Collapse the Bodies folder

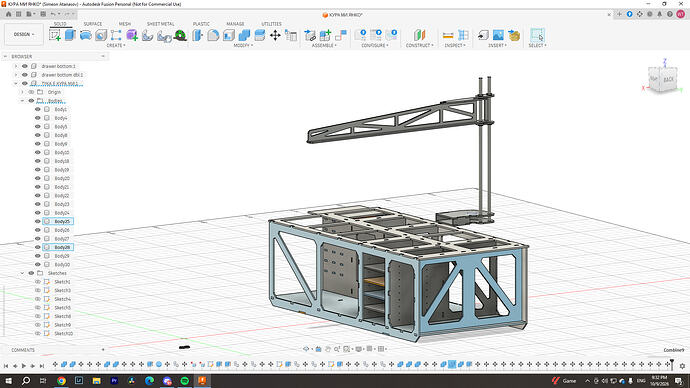tap(22, 101)
